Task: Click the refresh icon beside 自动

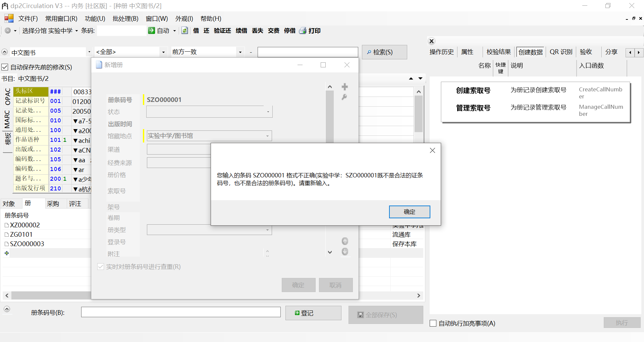Action: coord(185,31)
